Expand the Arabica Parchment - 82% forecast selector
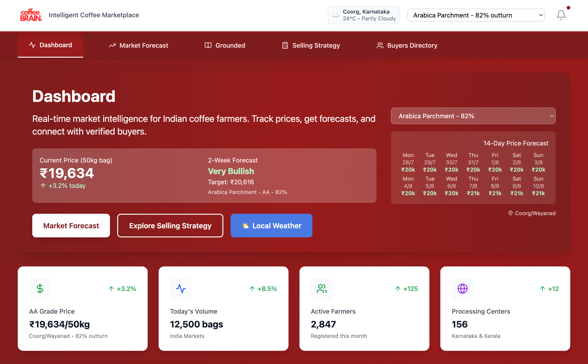The height and width of the screenshot is (364, 588). pyautogui.click(x=473, y=116)
